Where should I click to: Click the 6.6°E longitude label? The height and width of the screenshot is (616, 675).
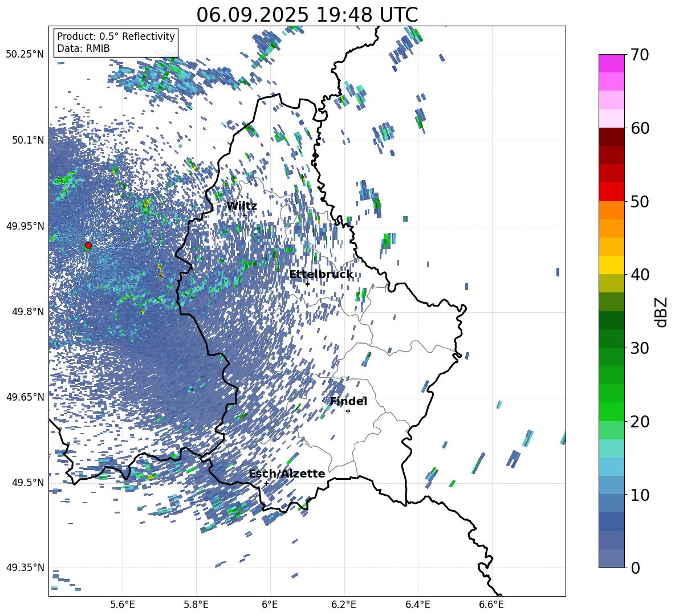(491, 605)
